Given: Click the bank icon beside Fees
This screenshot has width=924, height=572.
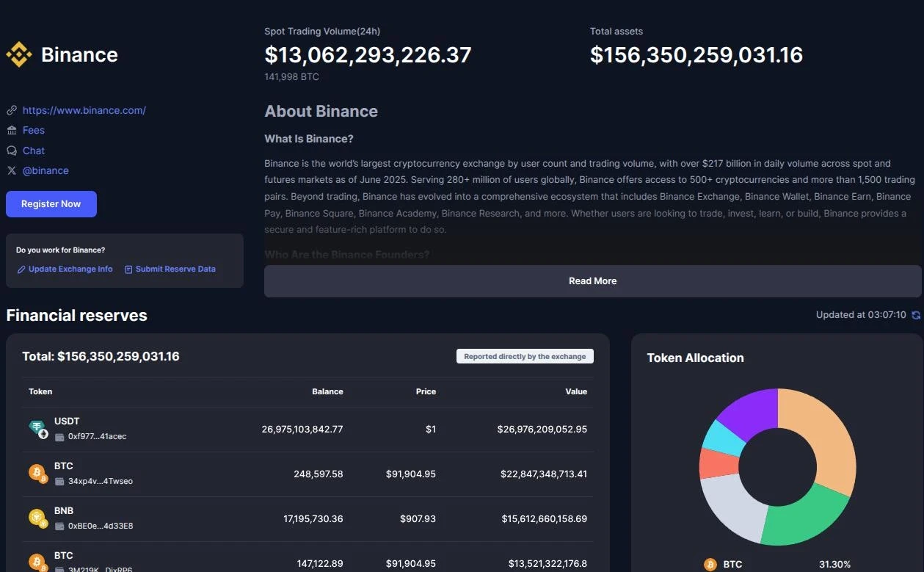Looking at the screenshot, I should coord(12,130).
